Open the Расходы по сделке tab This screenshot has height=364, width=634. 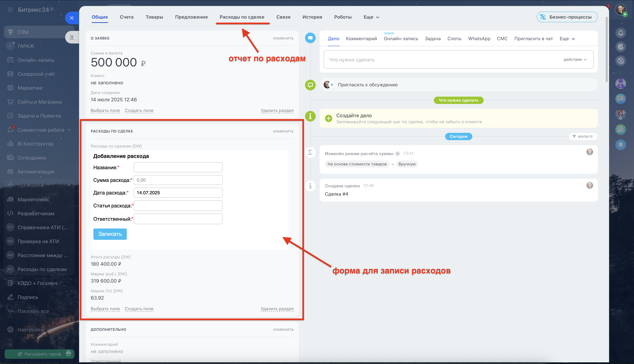(242, 17)
